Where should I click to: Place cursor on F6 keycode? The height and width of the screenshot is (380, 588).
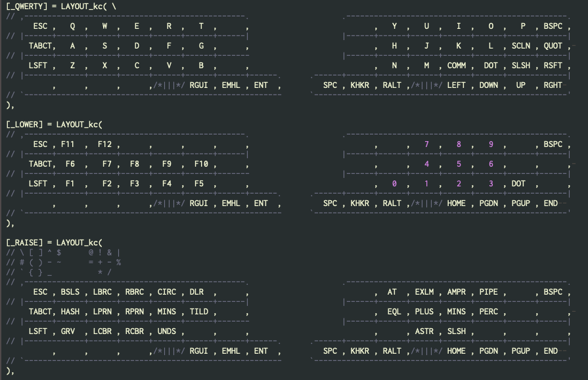click(x=70, y=164)
